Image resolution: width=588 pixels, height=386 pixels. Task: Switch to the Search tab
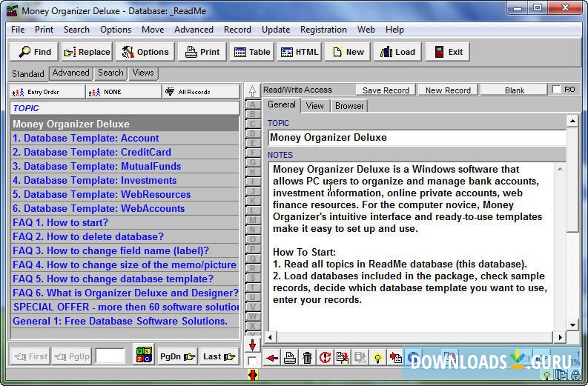tap(110, 73)
